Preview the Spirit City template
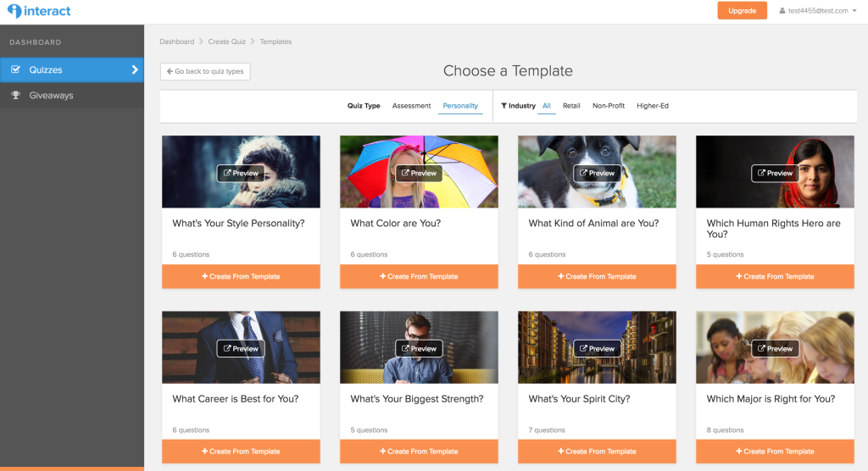The width and height of the screenshot is (868, 471). (597, 349)
